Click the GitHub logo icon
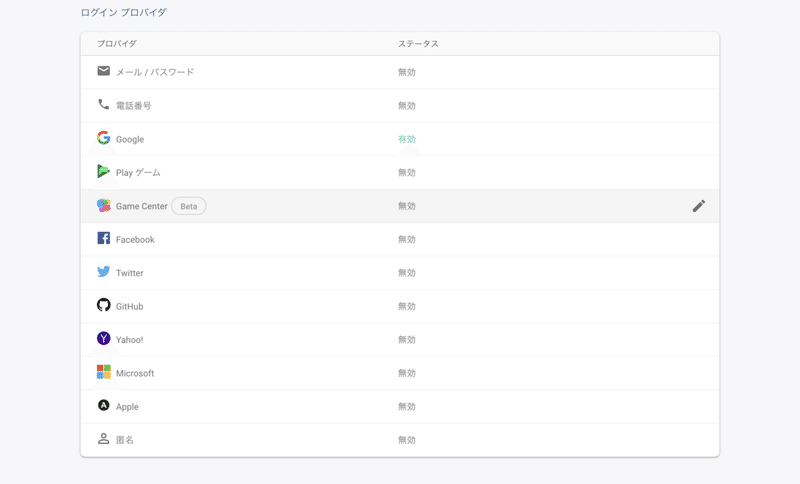The width and height of the screenshot is (800, 484). point(104,305)
